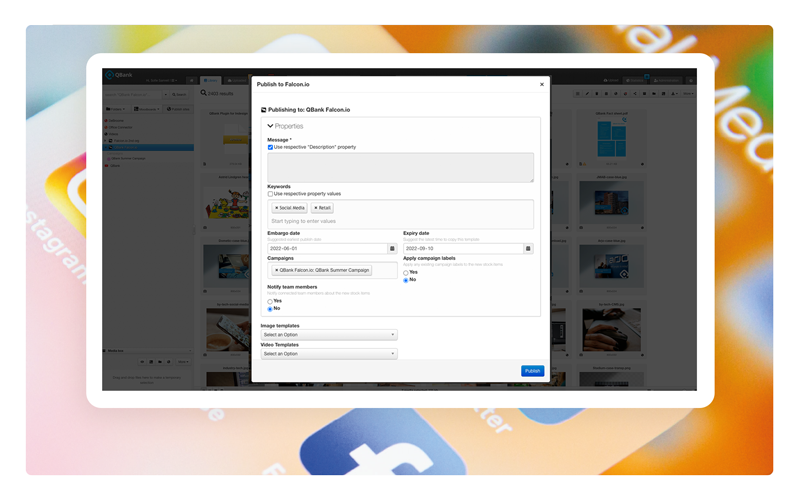Expand the Falcon.io 2nd org tree item
800x500 pixels.
click(x=105, y=141)
